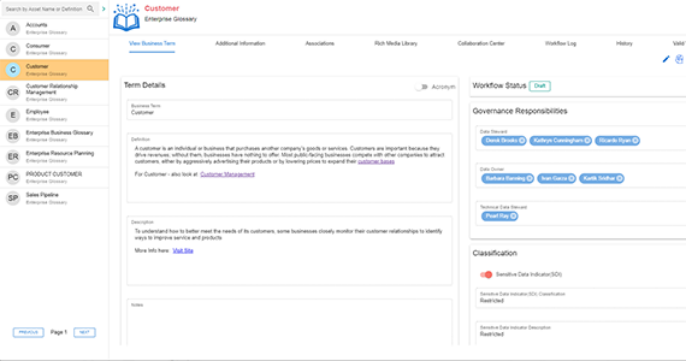
Task: Open the Visit Site link
Action: (x=183, y=251)
